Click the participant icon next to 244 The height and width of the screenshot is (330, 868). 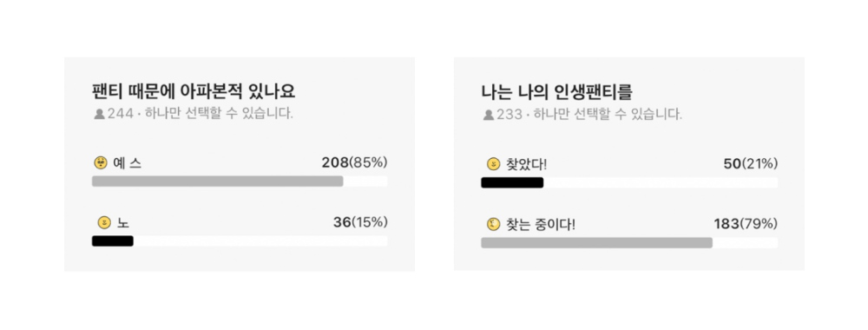tap(100, 114)
